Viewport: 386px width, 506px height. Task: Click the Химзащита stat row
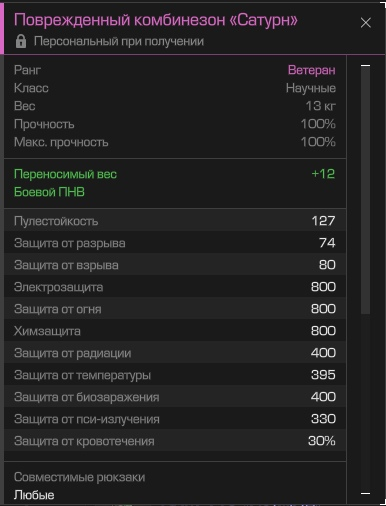pos(175,331)
